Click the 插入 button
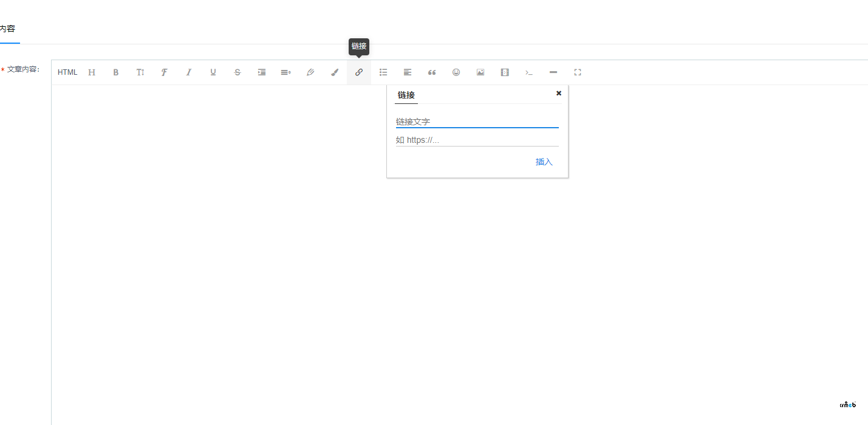Screen dimensions: 868x425 tap(544, 162)
